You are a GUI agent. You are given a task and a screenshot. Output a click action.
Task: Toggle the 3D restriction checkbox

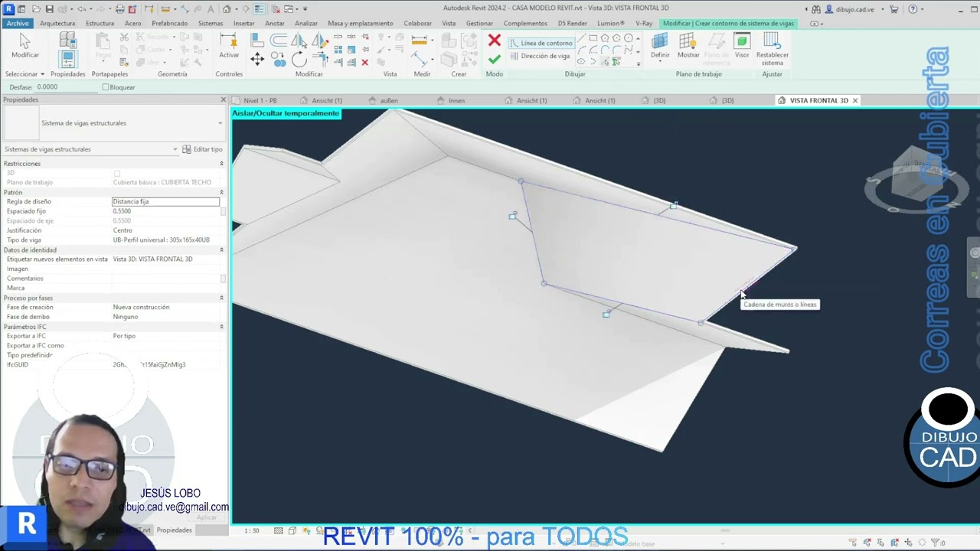click(x=117, y=173)
